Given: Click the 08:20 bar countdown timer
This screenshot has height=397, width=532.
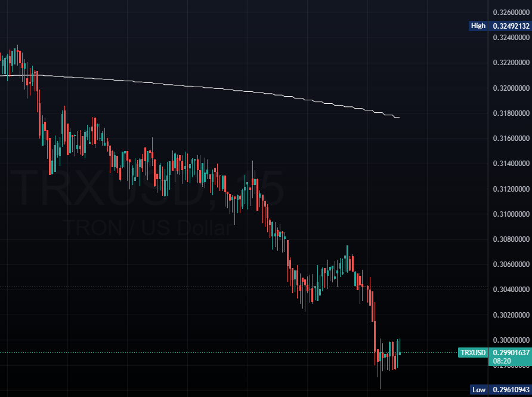Looking at the screenshot, I should point(502,361).
